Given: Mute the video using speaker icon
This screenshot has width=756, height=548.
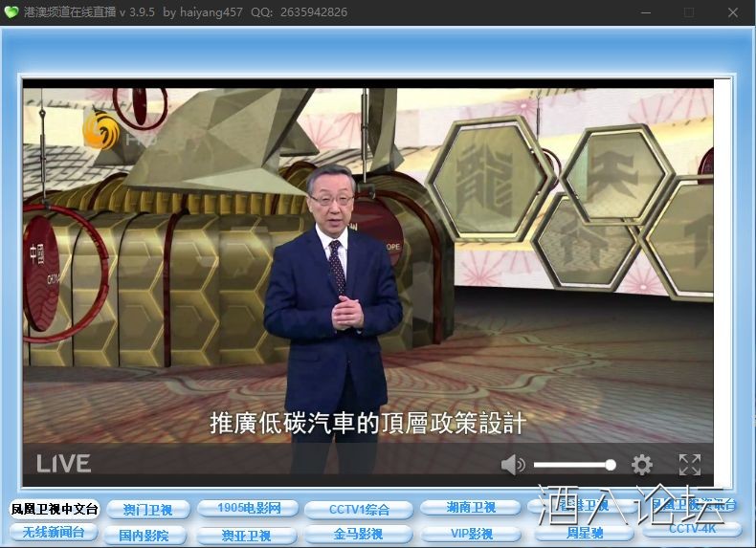Looking at the screenshot, I should click(513, 465).
